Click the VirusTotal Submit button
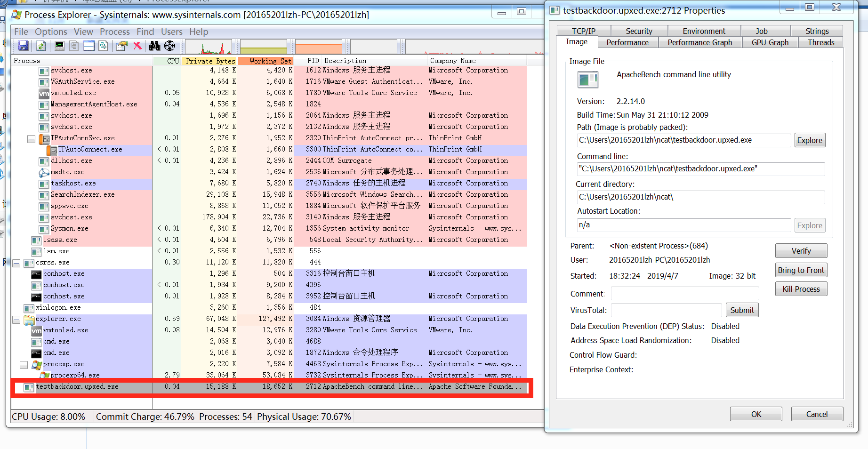 point(742,310)
